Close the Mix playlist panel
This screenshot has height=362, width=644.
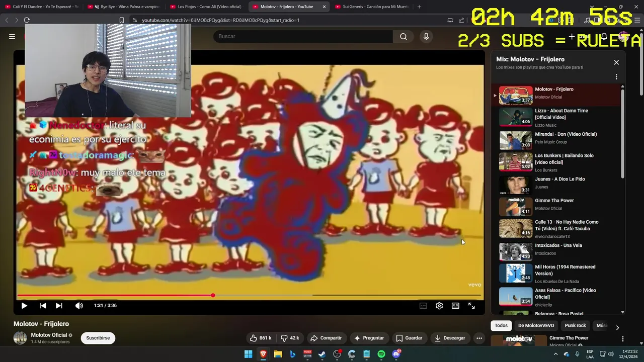pyautogui.click(x=616, y=62)
